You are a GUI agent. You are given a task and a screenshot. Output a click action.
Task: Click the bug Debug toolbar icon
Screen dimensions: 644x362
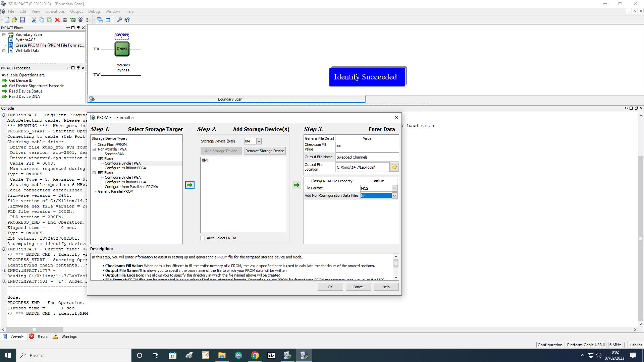pos(80,20)
